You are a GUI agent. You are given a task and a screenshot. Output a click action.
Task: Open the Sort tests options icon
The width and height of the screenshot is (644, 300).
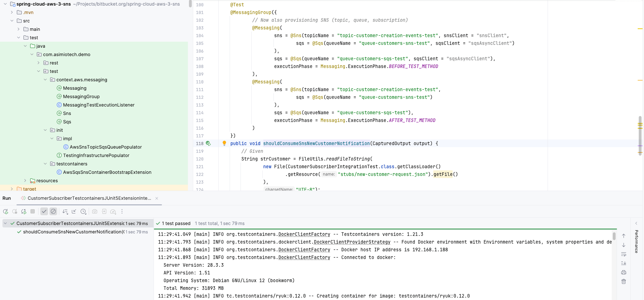[x=65, y=212]
